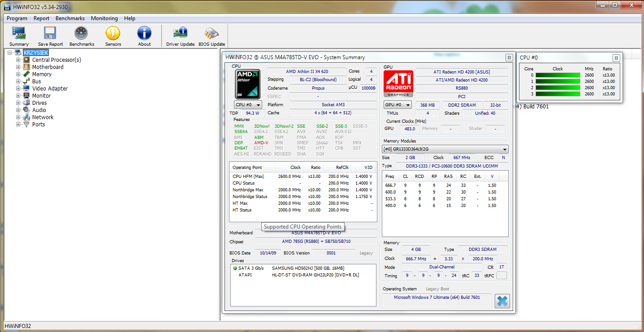Open the GPU #0 selector dropdown

398,105
